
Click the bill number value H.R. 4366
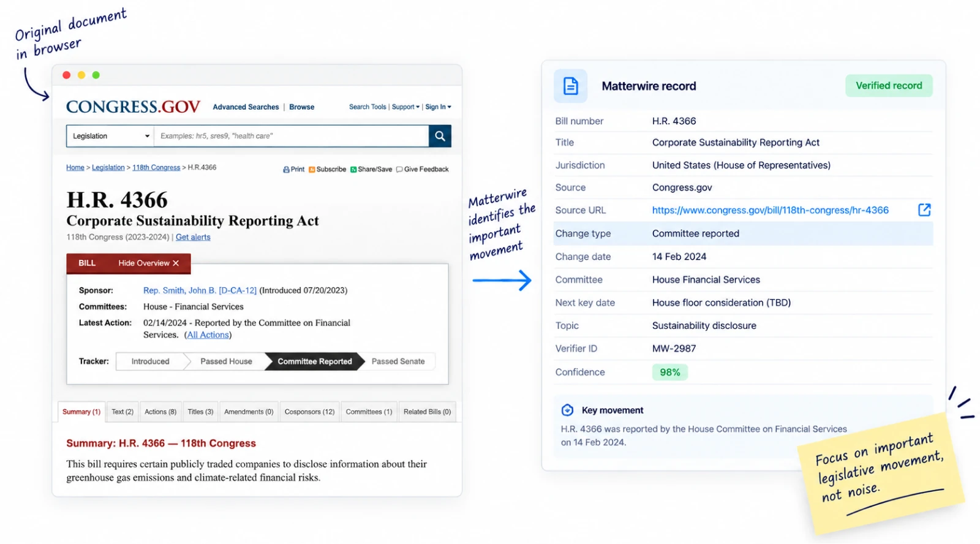[x=674, y=121]
